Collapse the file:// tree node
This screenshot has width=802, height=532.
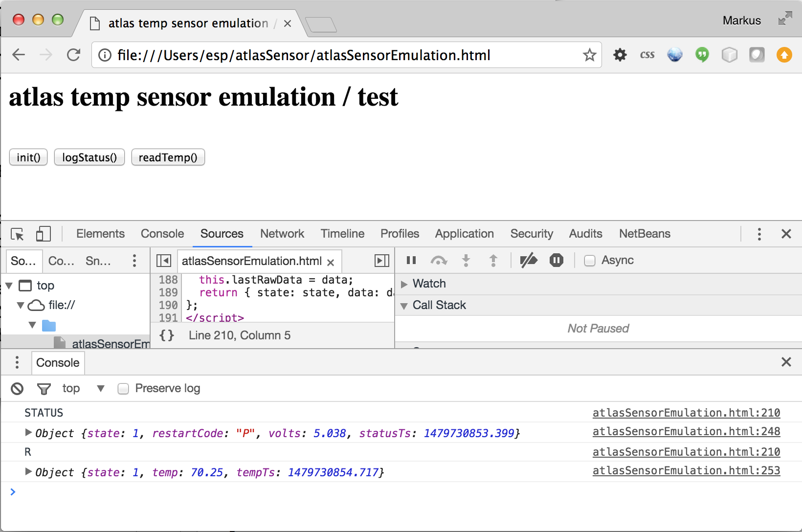tap(21, 306)
